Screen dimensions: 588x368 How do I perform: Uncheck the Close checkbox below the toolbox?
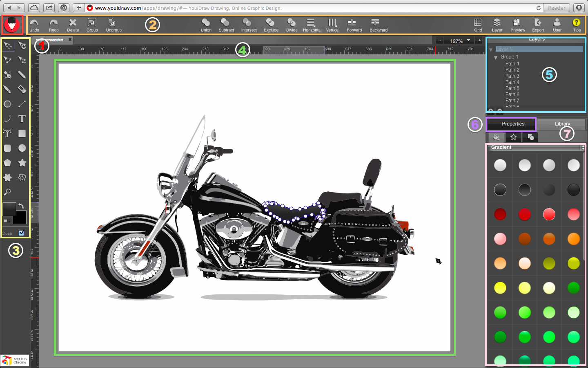(x=21, y=233)
